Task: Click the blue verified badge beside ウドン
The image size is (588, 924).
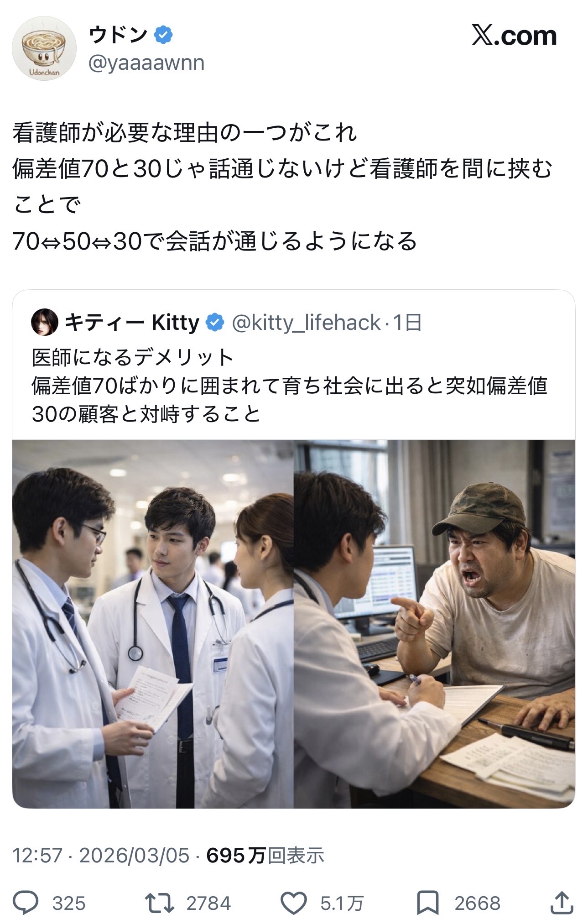Action: (x=163, y=35)
